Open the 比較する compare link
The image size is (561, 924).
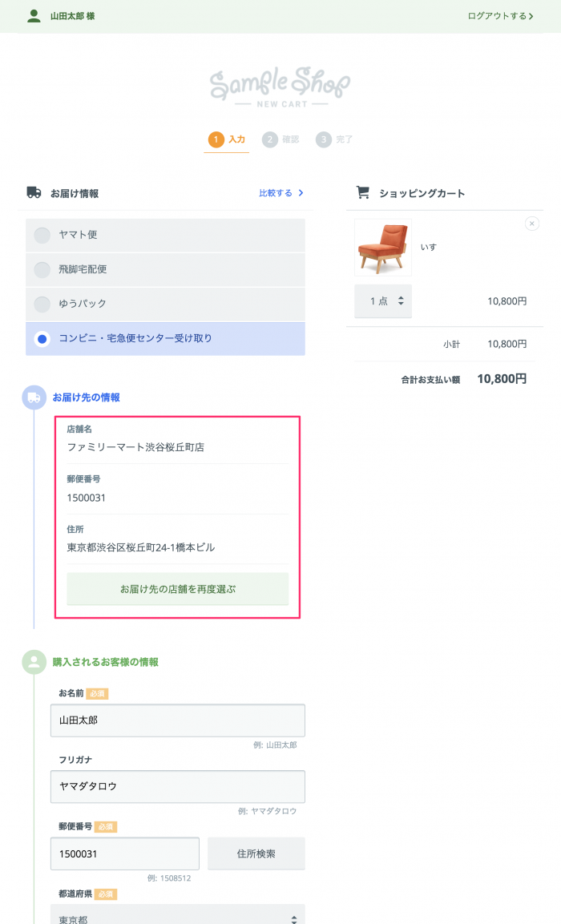point(281,192)
